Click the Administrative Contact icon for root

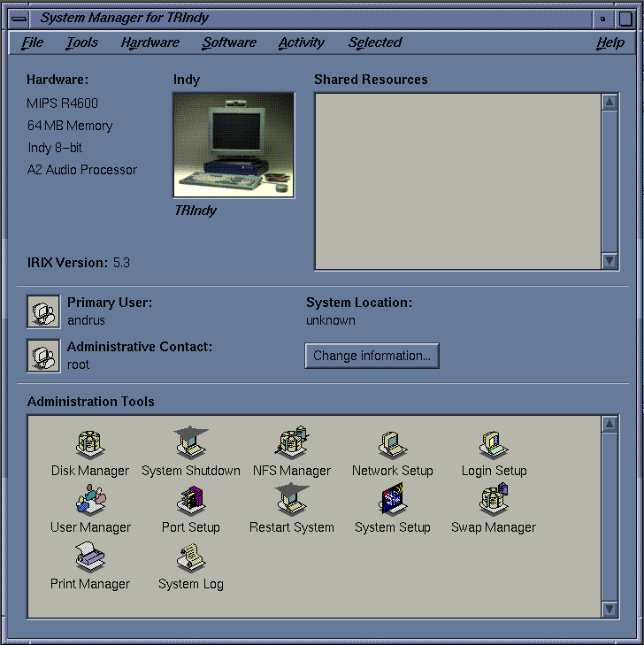pyautogui.click(x=43, y=356)
